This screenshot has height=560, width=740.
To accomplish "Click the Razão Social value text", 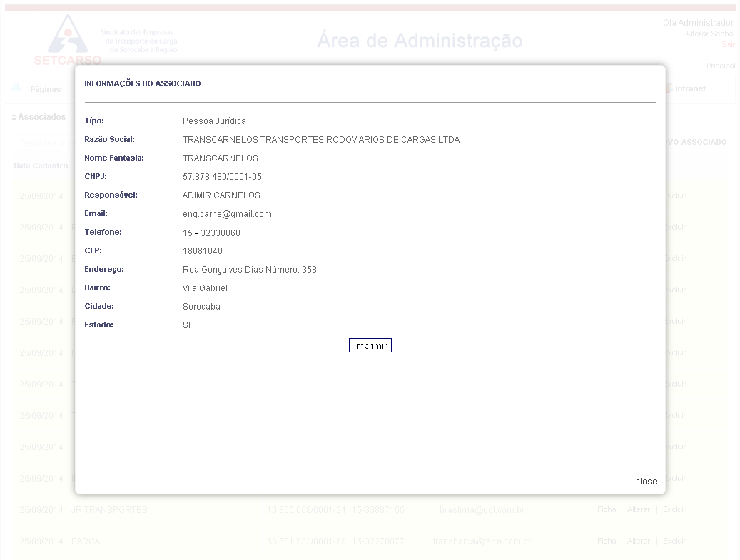I will point(321,140).
